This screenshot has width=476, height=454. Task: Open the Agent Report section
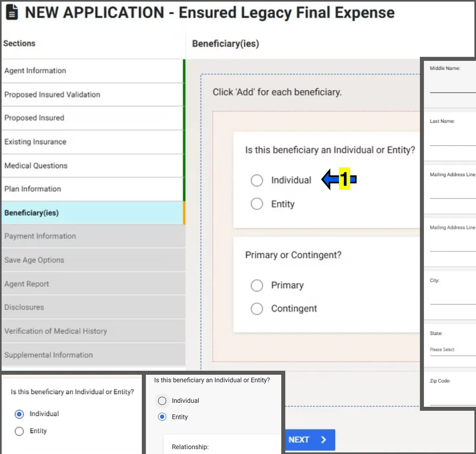[x=93, y=284]
